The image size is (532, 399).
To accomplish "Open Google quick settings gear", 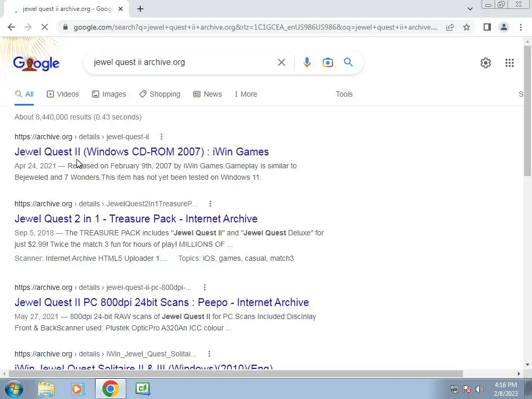I will (486, 63).
